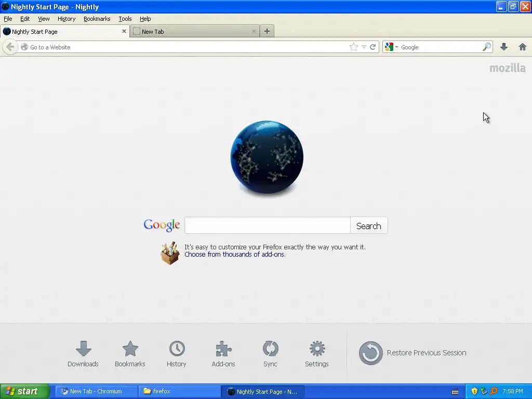
Task: Open the Edit menu
Action: [25, 19]
